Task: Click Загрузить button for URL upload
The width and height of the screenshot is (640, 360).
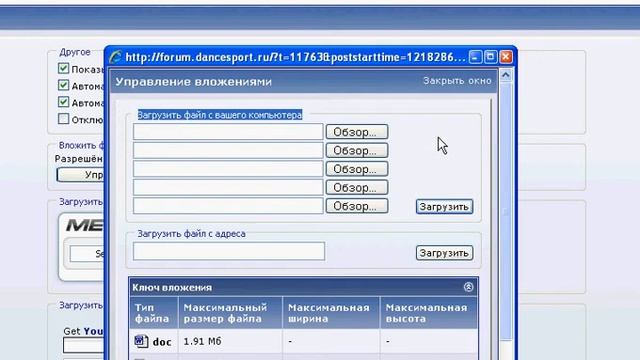Action: click(444, 253)
